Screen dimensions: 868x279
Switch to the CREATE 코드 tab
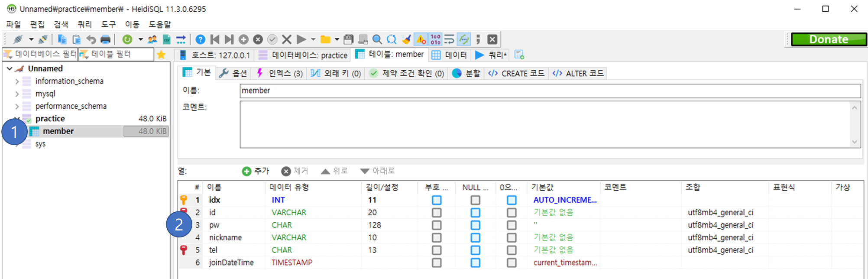pos(516,73)
